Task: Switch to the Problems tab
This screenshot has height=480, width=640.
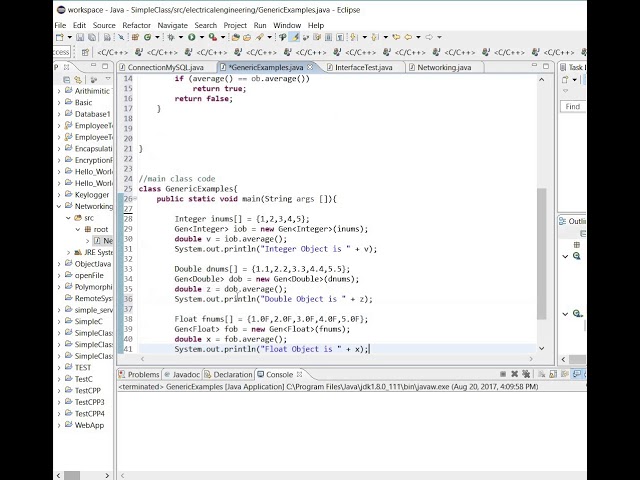Action: click(x=140, y=375)
